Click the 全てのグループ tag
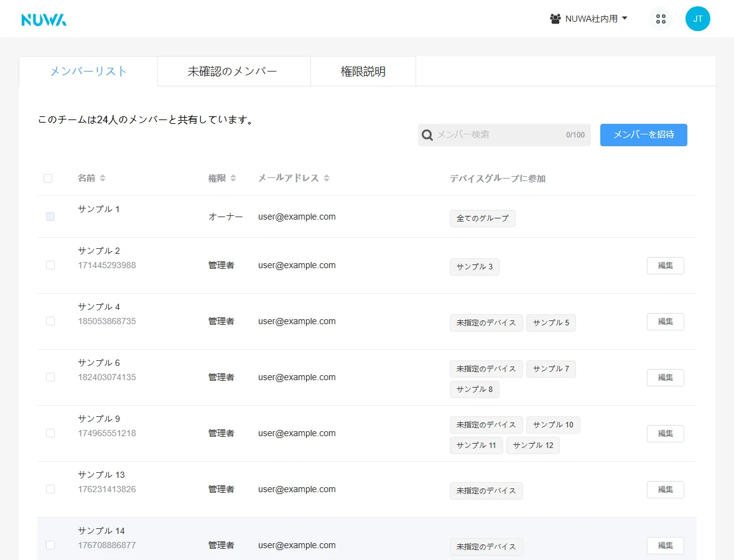Image resolution: width=734 pixels, height=560 pixels. pyautogui.click(x=483, y=218)
